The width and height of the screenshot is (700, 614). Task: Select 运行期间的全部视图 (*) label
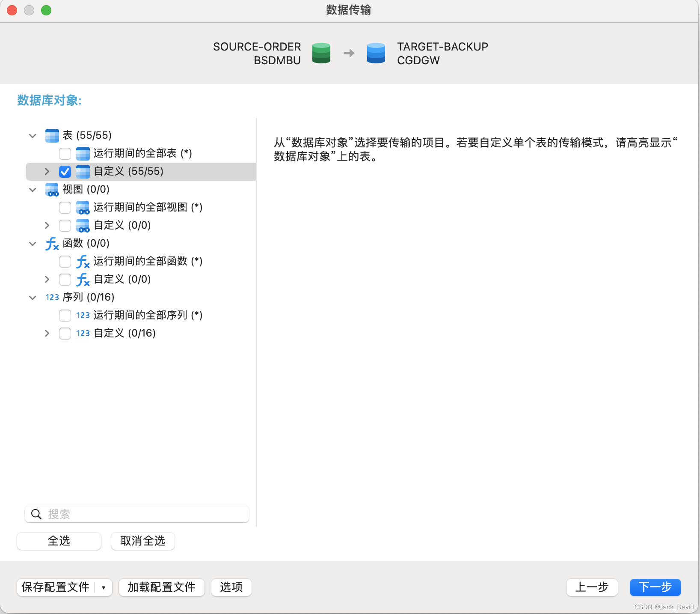pyautogui.click(x=148, y=207)
